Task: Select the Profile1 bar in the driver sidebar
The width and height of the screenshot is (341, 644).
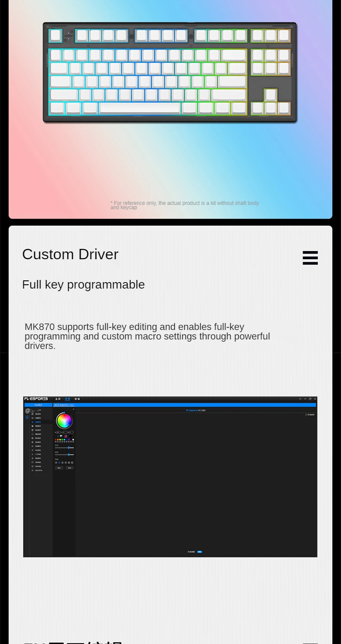Action: (38, 405)
